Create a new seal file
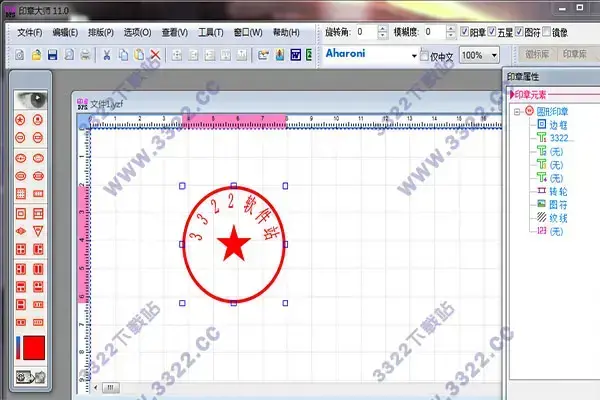Image resolution: width=600 pixels, height=400 pixels. coord(20,55)
